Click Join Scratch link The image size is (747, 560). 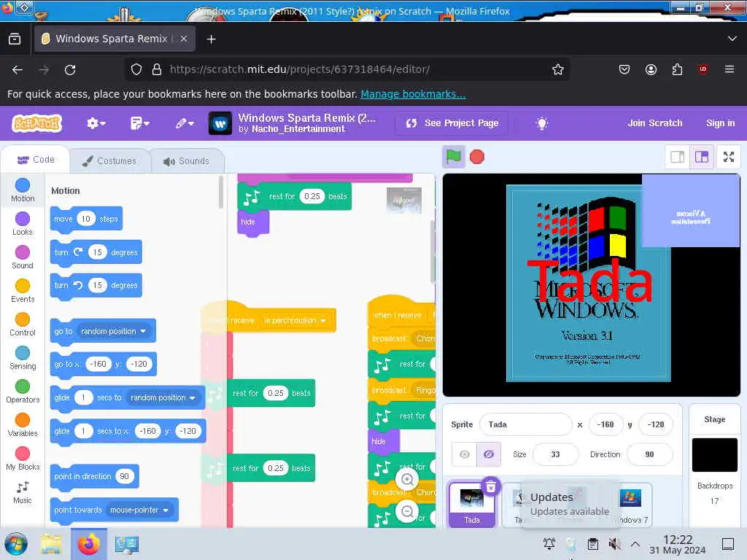(x=654, y=122)
